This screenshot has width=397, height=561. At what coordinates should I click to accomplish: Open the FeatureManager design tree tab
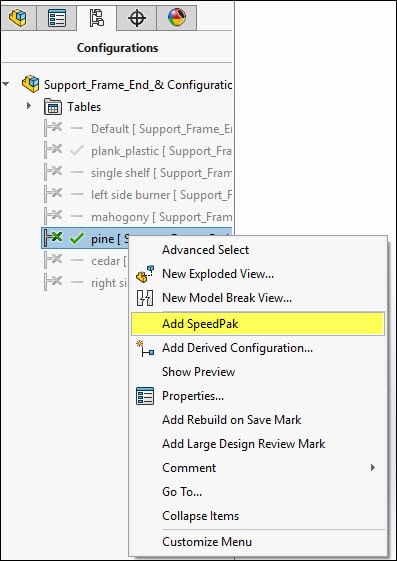[18, 17]
